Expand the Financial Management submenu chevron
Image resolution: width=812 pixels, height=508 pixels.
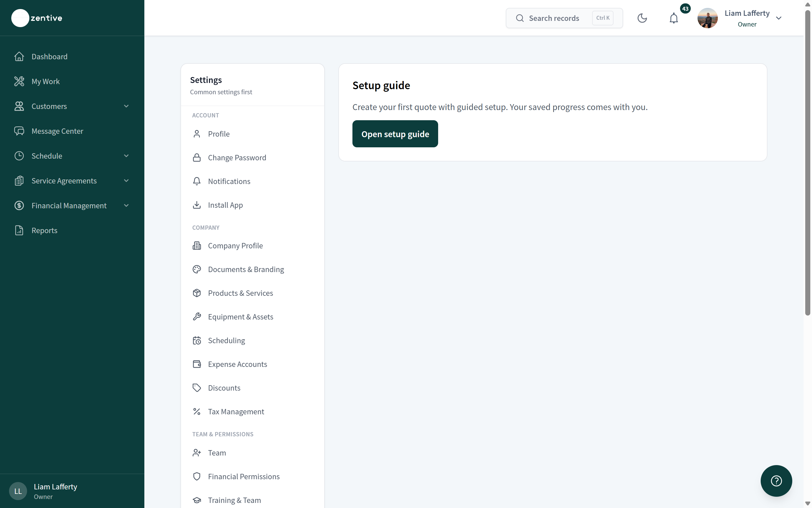(127, 206)
